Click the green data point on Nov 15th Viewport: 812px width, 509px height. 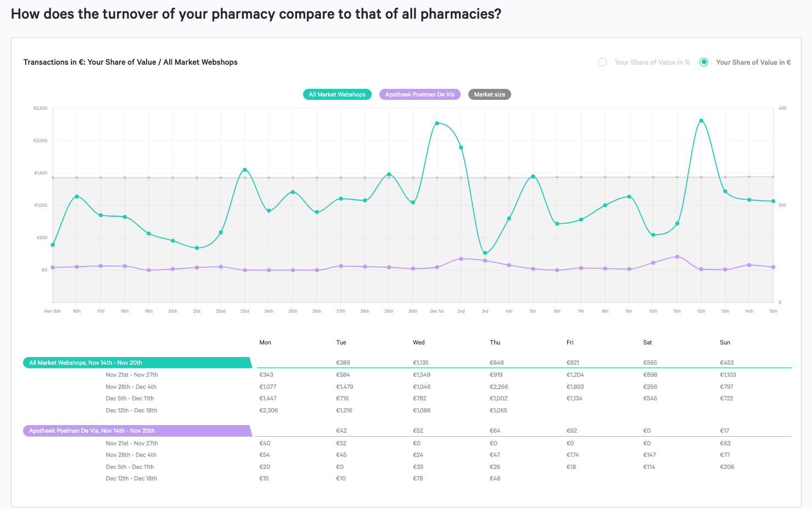(x=53, y=245)
